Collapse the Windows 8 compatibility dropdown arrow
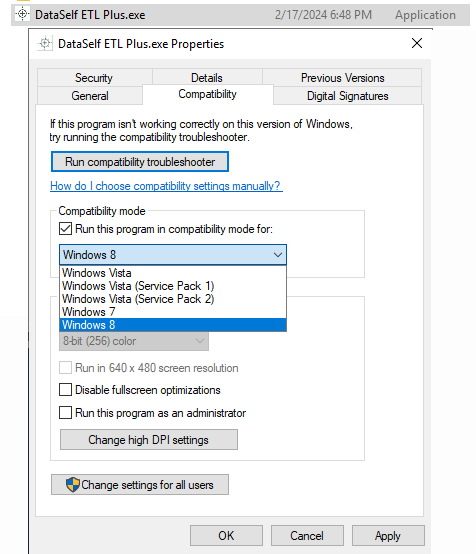The width and height of the screenshot is (476, 554). click(x=278, y=255)
